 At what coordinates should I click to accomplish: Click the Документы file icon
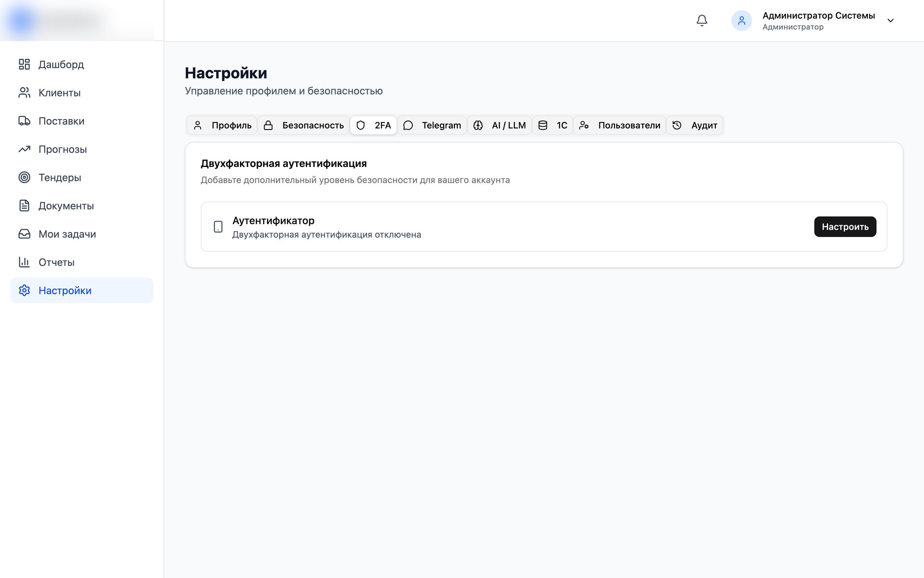[24, 206]
